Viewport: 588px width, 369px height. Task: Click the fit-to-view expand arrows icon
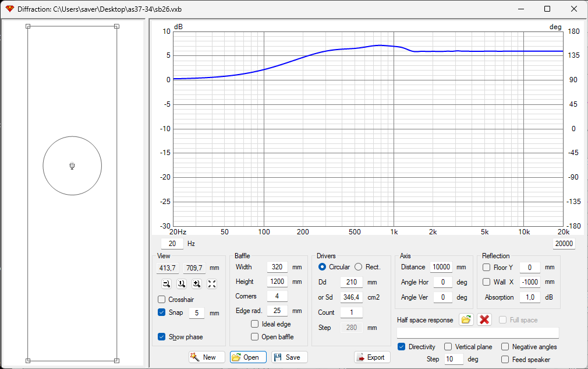pyautogui.click(x=212, y=284)
